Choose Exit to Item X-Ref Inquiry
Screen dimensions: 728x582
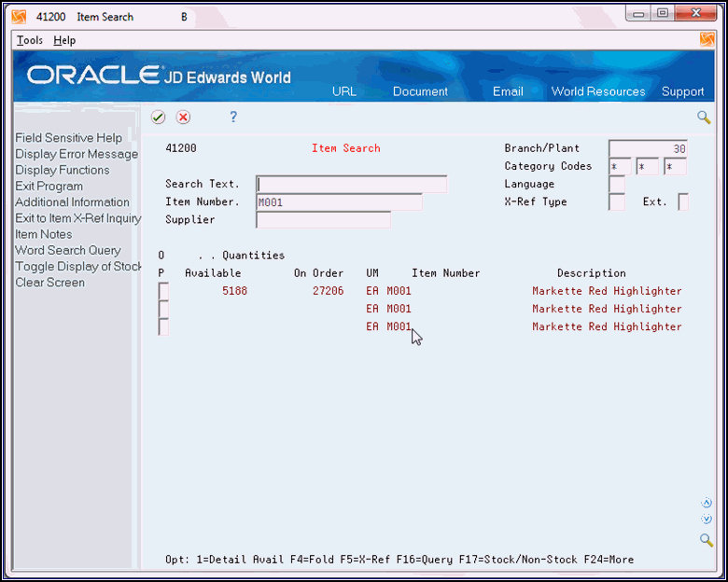click(78, 218)
